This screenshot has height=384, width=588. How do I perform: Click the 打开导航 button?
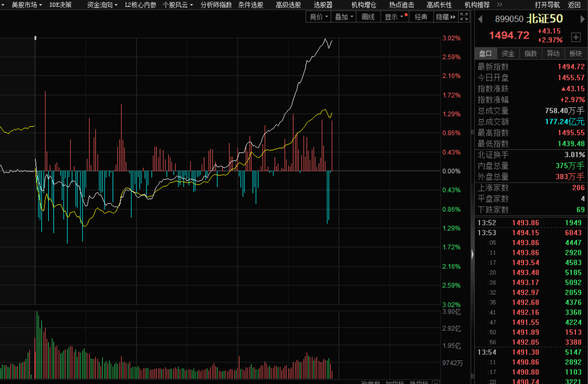coord(547,5)
